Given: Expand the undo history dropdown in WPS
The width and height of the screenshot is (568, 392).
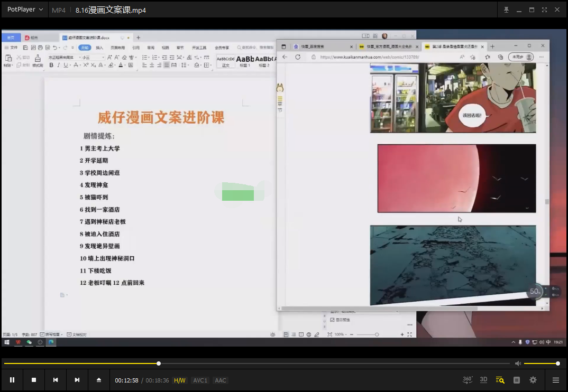Looking at the screenshot, I should pos(59,48).
